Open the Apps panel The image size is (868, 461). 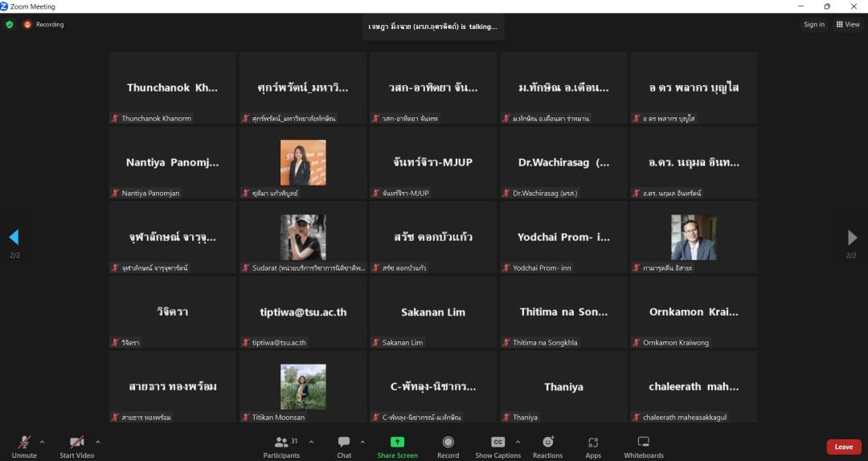(593, 447)
